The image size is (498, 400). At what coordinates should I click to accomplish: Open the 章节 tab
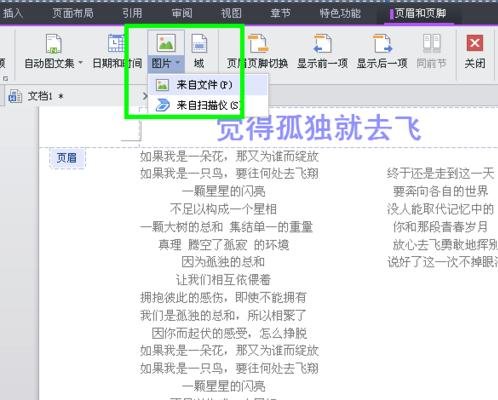point(280,13)
